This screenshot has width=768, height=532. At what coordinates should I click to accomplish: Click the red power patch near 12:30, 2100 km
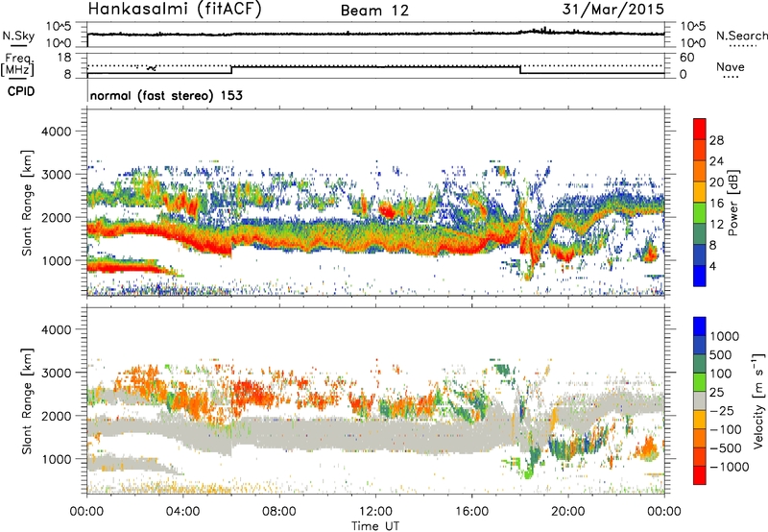coord(388,210)
